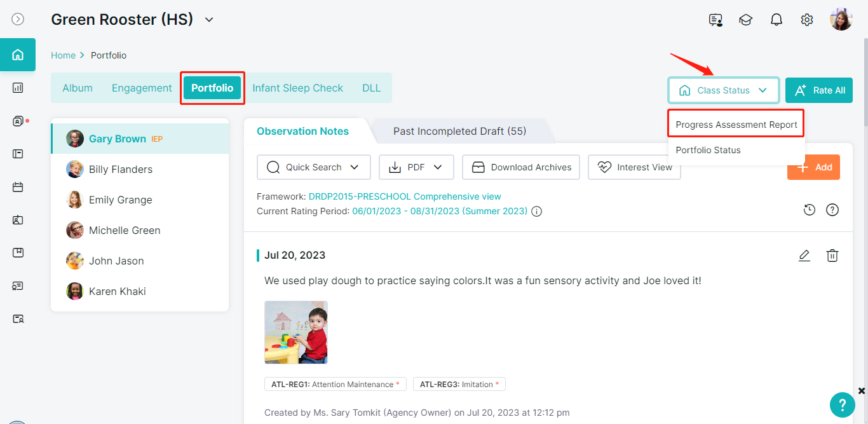Switch to the Past Incompleted Draft tab
The image size is (868, 424).
click(459, 131)
